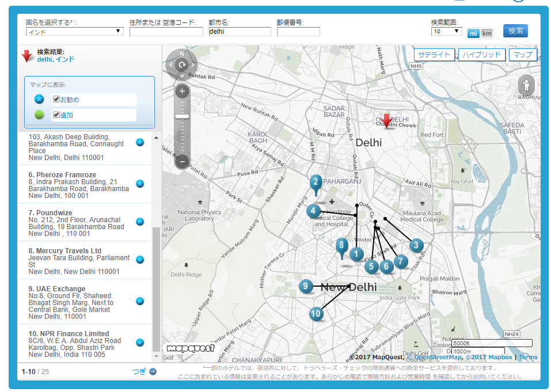This screenshot has width=551, height=392.
Task: Go to next results with つぎ link
Action: click(144, 371)
